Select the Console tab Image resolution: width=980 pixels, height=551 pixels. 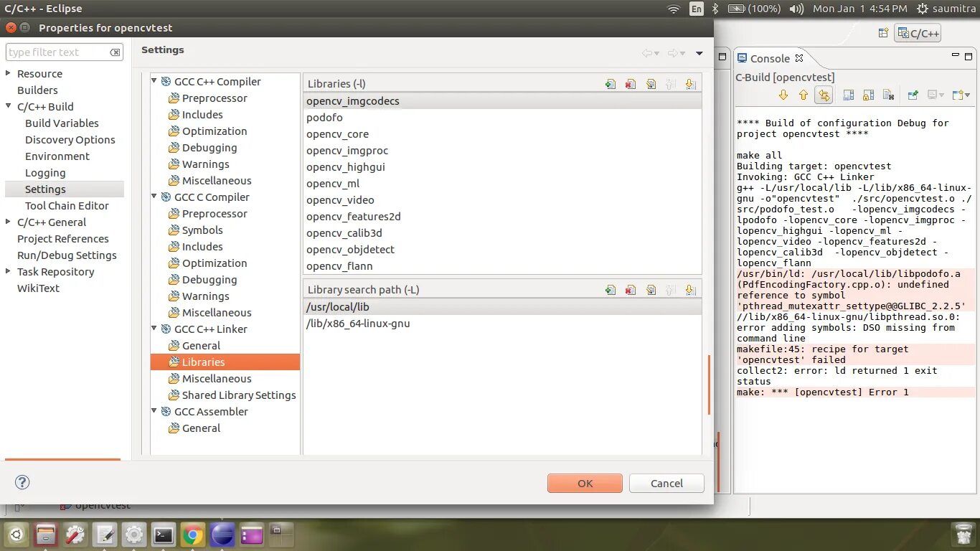(x=770, y=58)
